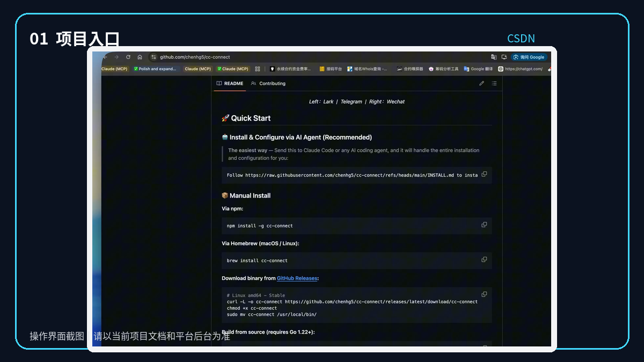
Task: Open the 永续合约资金费率 bookmark
Action: click(290, 69)
